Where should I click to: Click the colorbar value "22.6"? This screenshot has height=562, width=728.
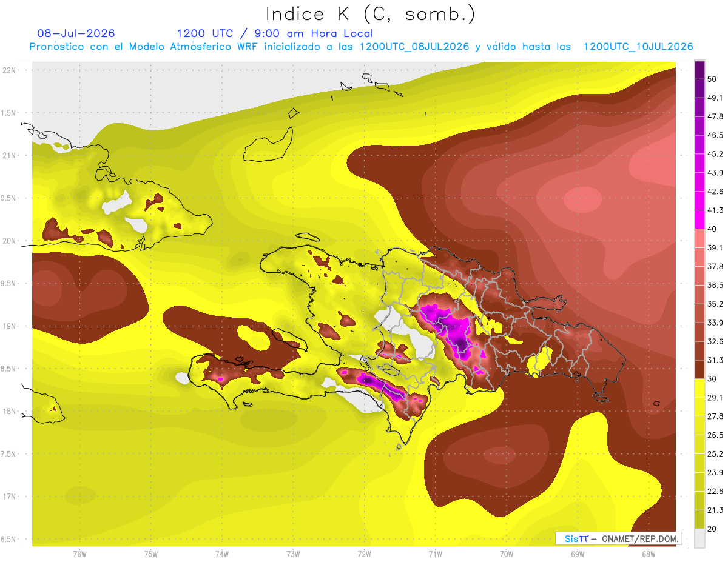coord(716,491)
